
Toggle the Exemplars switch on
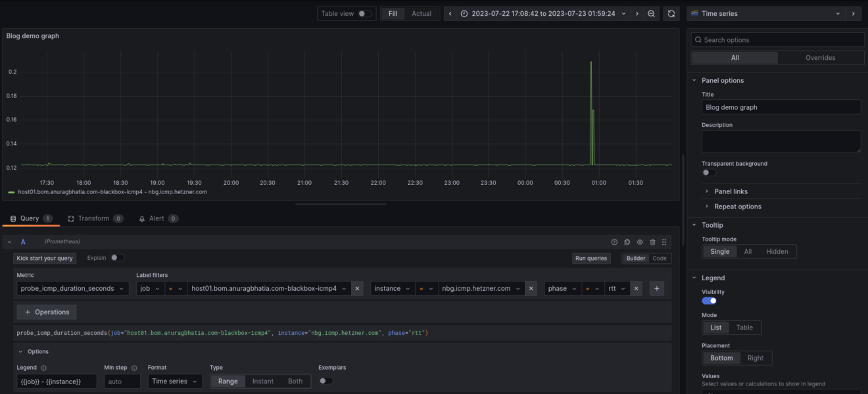click(324, 381)
